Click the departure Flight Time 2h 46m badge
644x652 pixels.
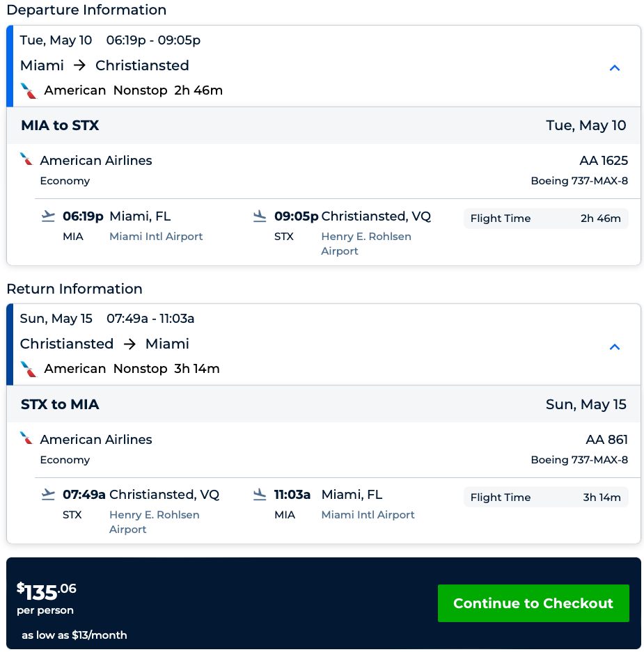click(545, 218)
